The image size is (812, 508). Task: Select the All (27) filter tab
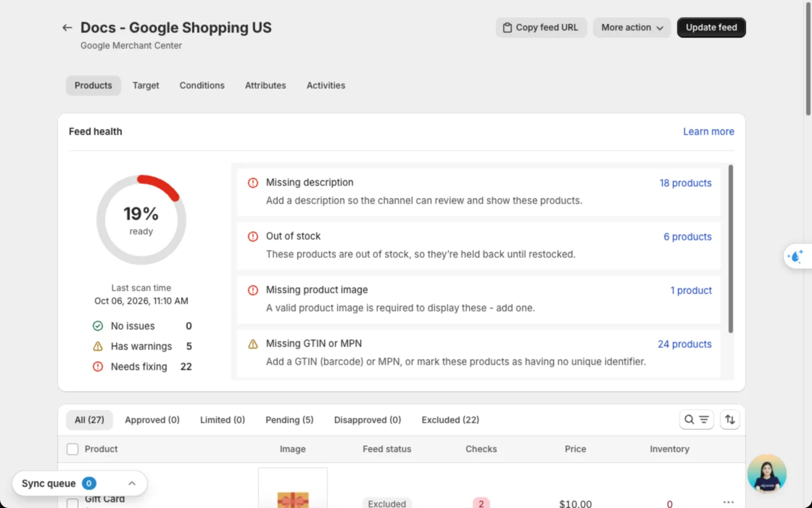click(90, 420)
